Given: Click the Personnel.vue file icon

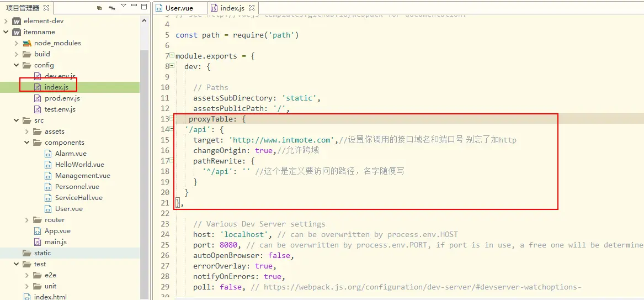Looking at the screenshot, I should pos(48,187).
